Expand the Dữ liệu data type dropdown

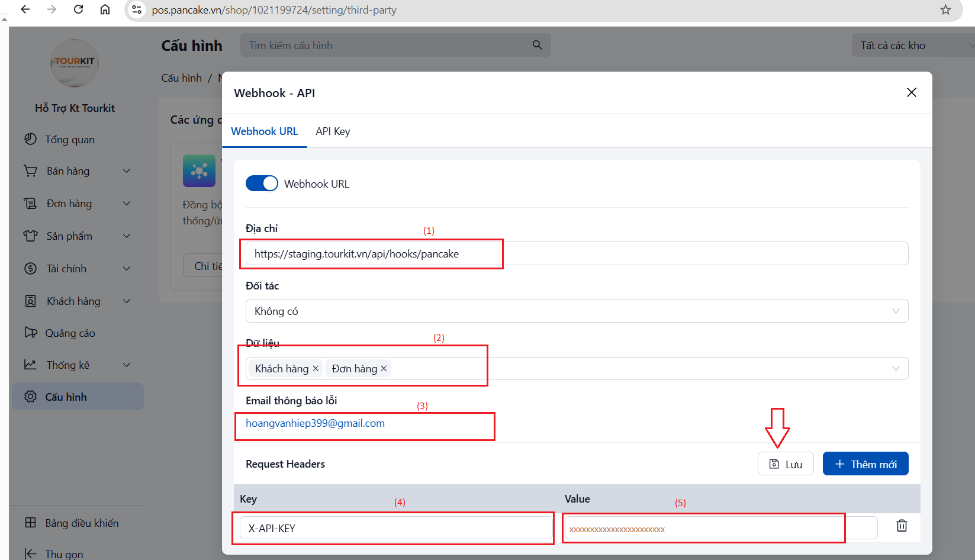pos(895,369)
